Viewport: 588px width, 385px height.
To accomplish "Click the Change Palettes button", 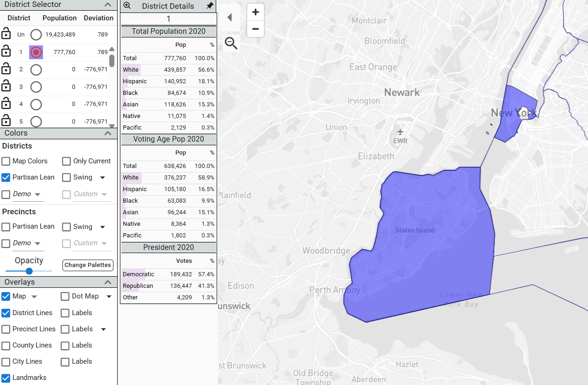I will [88, 265].
